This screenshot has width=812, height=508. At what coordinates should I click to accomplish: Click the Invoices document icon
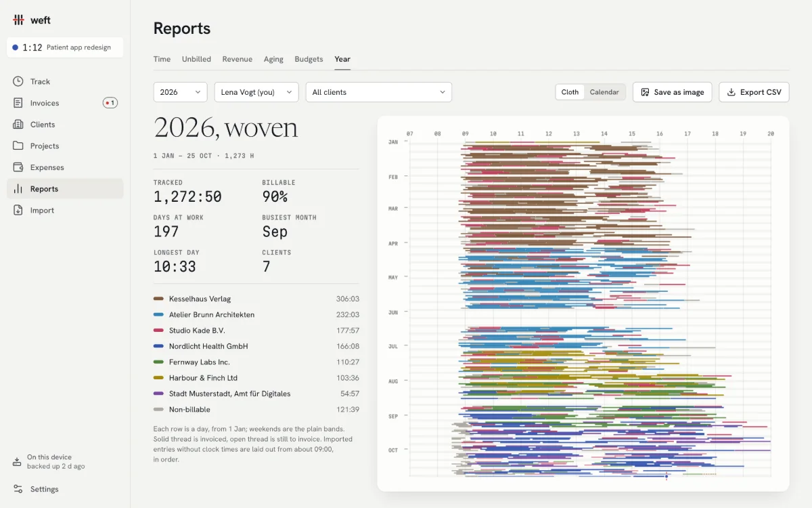[18, 103]
